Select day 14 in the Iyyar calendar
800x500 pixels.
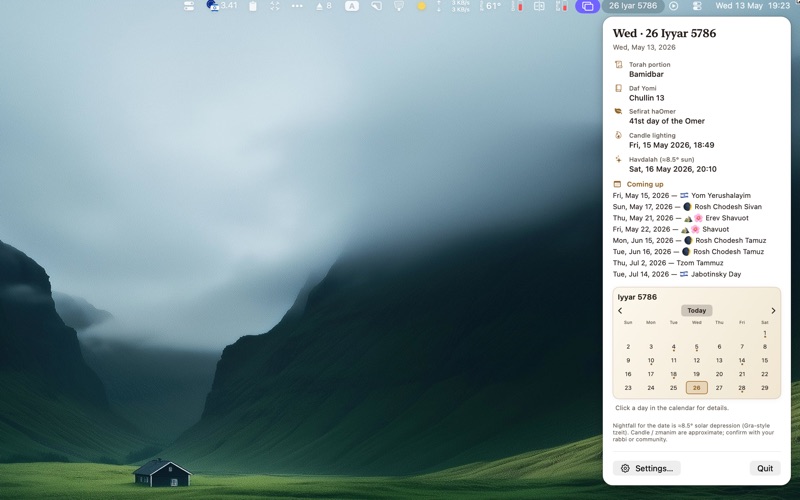click(742, 361)
